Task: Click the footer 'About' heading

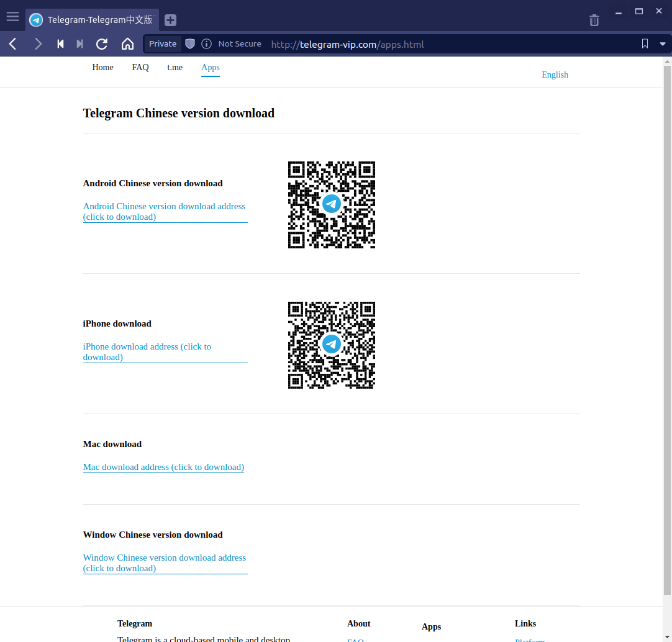Action: [359, 623]
